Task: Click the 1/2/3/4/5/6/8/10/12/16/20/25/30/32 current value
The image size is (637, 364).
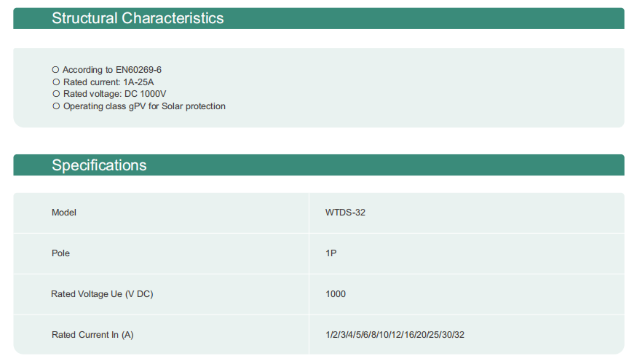Action: (395, 335)
